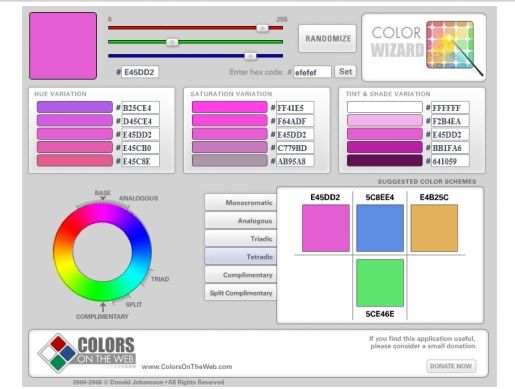The height and width of the screenshot is (389, 515).
Task: Click the Set button
Action: (345, 71)
